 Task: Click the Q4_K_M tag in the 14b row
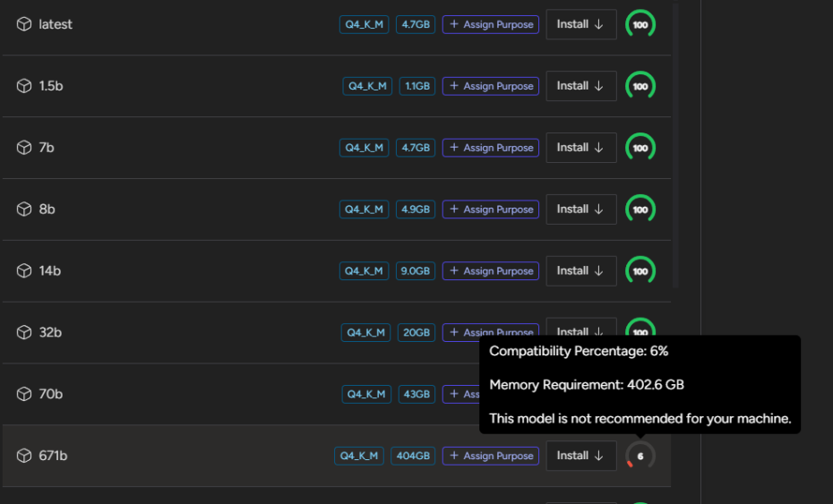[x=364, y=271]
